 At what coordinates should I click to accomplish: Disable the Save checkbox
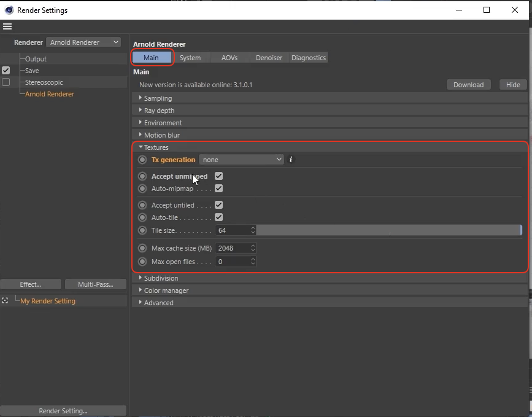click(x=6, y=70)
